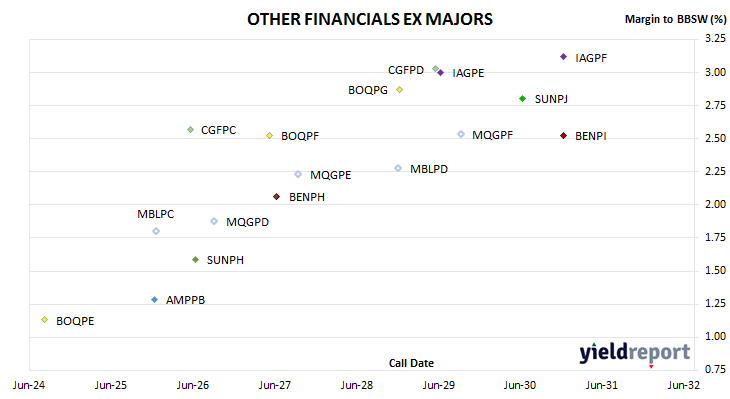Click the IAGPF purple diamond marker
This screenshot has width=730, height=399.
coord(563,57)
